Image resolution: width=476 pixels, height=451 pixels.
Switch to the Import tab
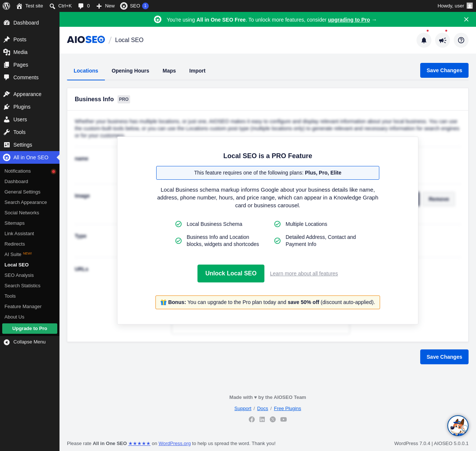[x=197, y=71]
